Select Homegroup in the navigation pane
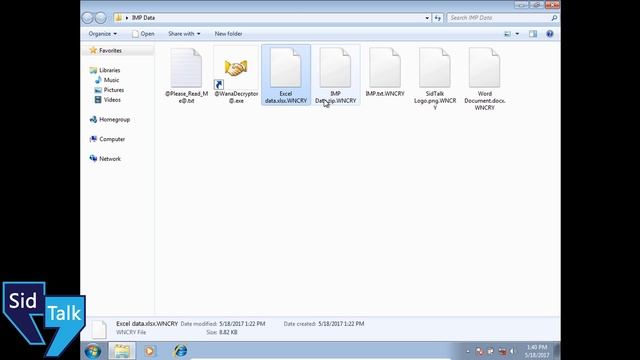The width and height of the screenshot is (640, 360). tap(114, 120)
